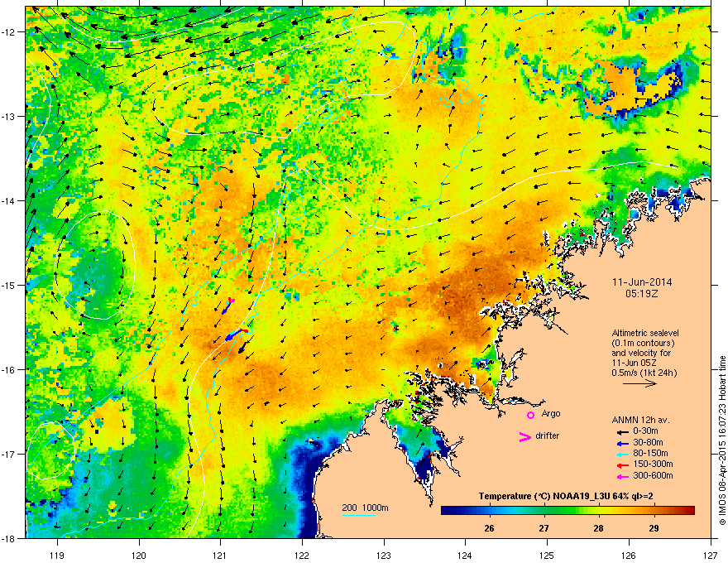728x563 pixels.
Task: Click the '30-80m' depth label
Action: pyautogui.click(x=648, y=443)
